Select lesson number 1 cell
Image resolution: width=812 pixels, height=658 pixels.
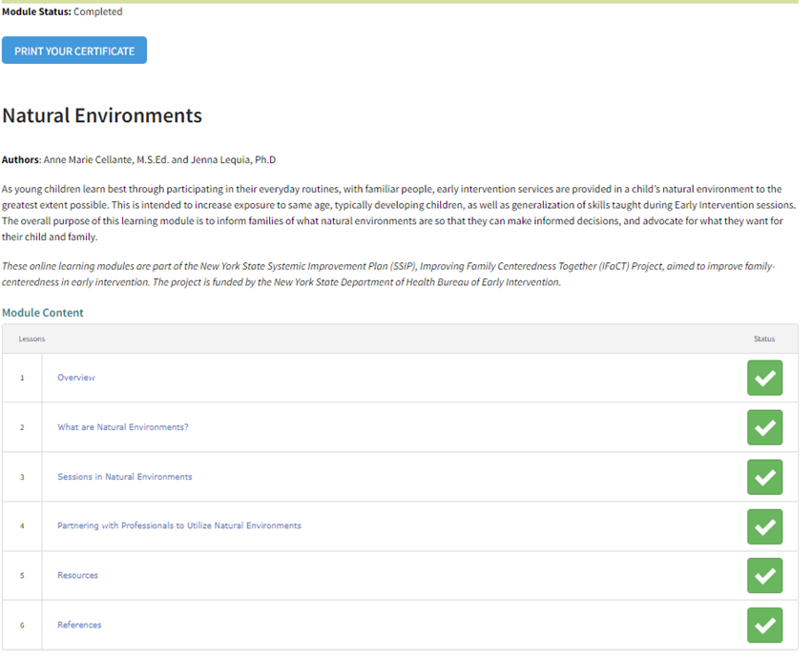tap(22, 378)
